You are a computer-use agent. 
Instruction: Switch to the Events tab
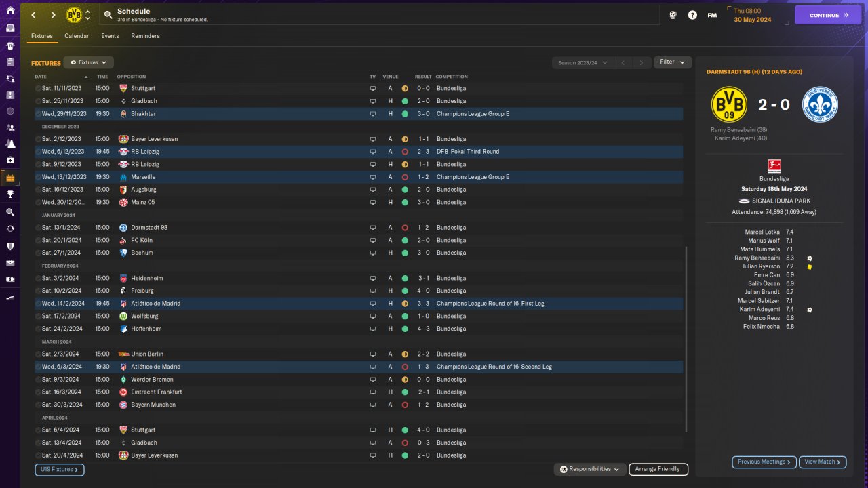pos(110,36)
